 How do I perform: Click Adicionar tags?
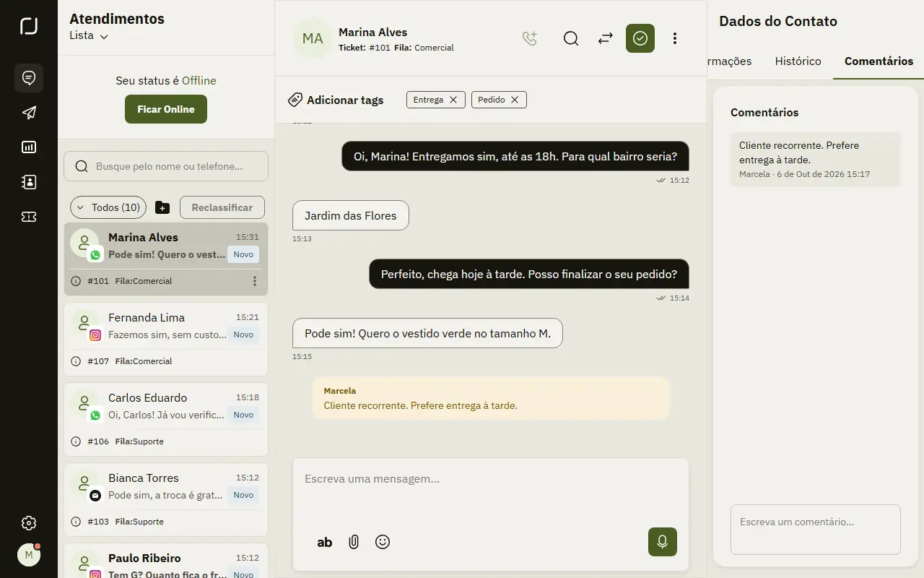[x=336, y=100]
